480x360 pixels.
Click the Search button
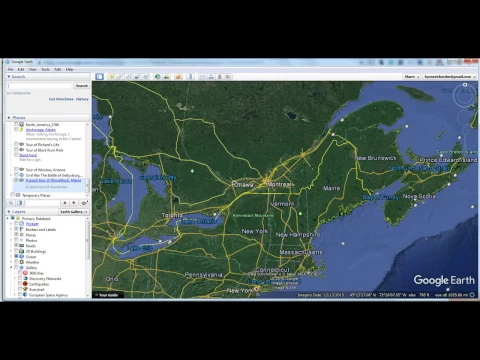pyautogui.click(x=82, y=86)
